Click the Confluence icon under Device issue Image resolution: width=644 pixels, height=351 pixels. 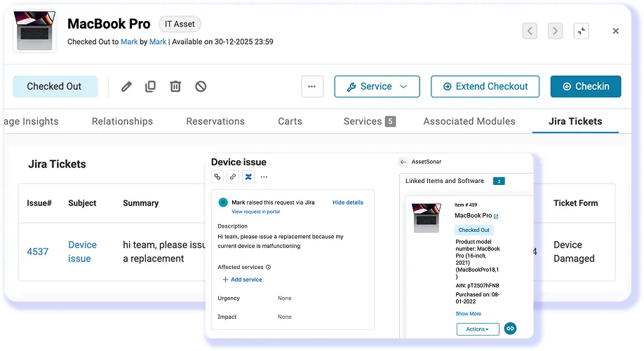(248, 177)
